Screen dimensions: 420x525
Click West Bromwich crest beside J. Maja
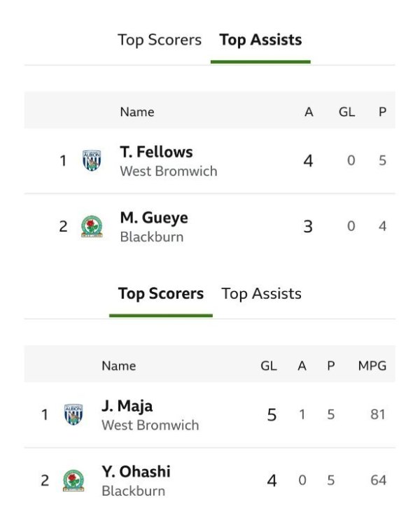(x=73, y=415)
